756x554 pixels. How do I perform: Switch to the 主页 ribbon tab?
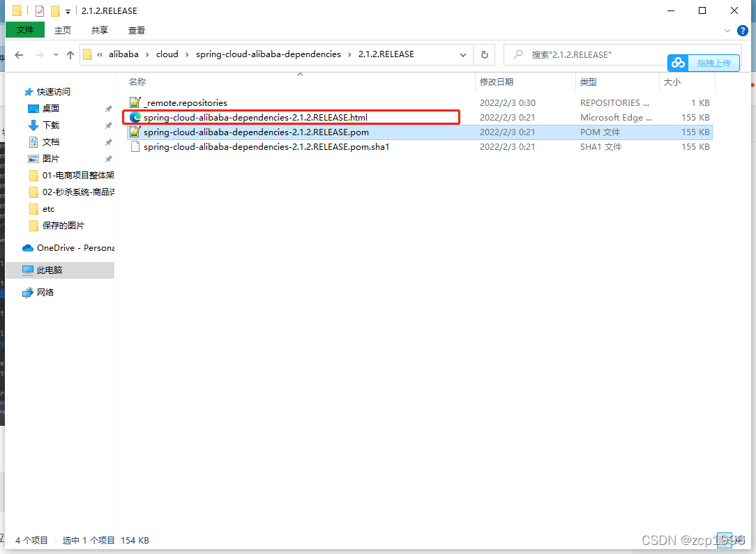point(63,31)
